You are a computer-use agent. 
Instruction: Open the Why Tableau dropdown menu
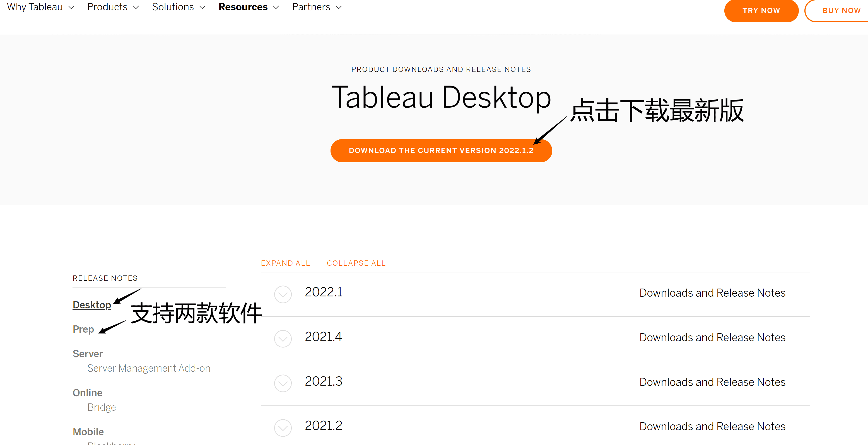pyautogui.click(x=40, y=7)
